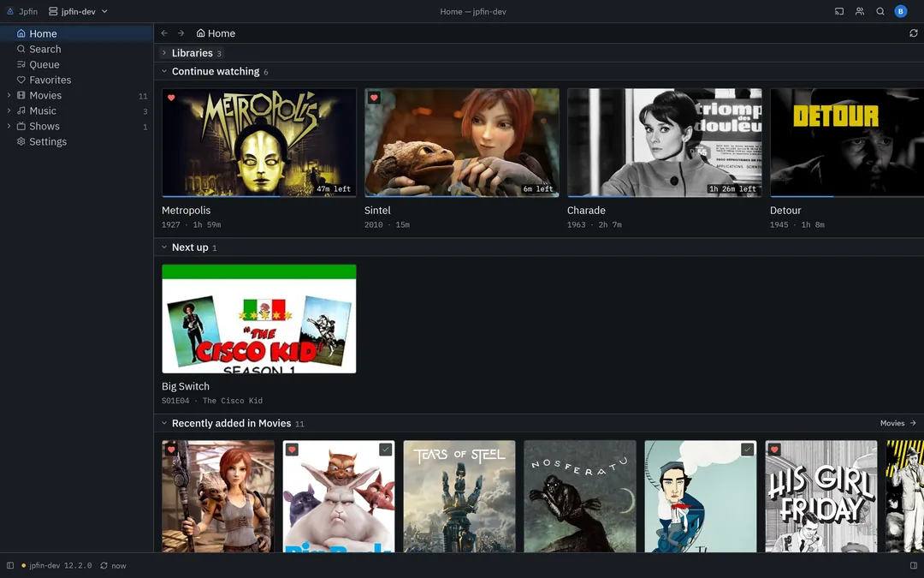Click the magnifier icon in top bar
924x578 pixels.
pyautogui.click(x=880, y=11)
